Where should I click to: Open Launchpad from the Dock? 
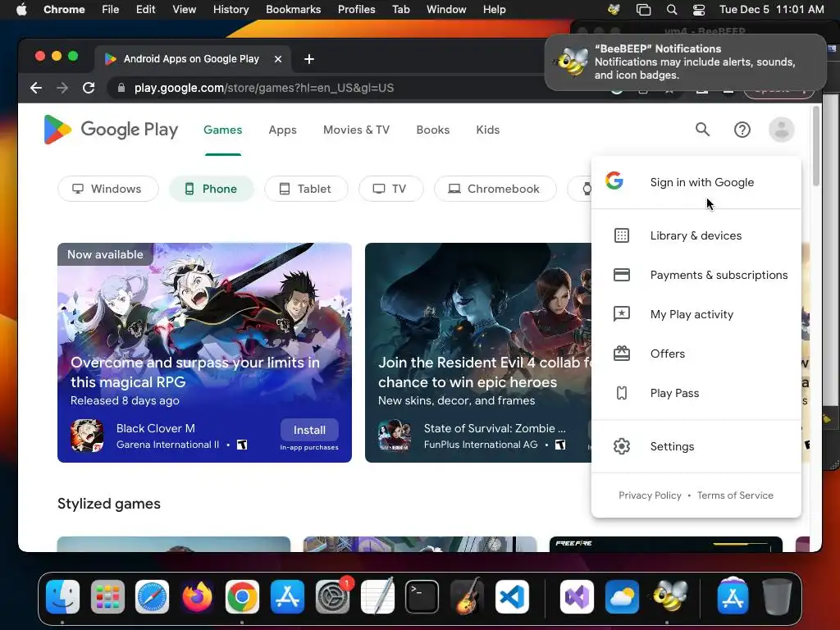coord(107,597)
